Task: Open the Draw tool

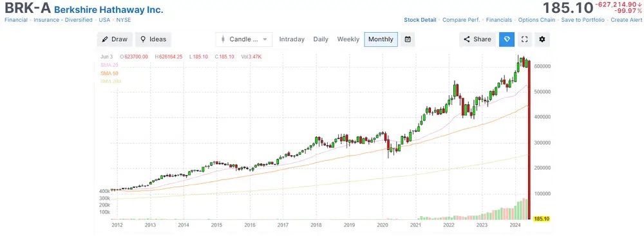Action: click(x=115, y=39)
